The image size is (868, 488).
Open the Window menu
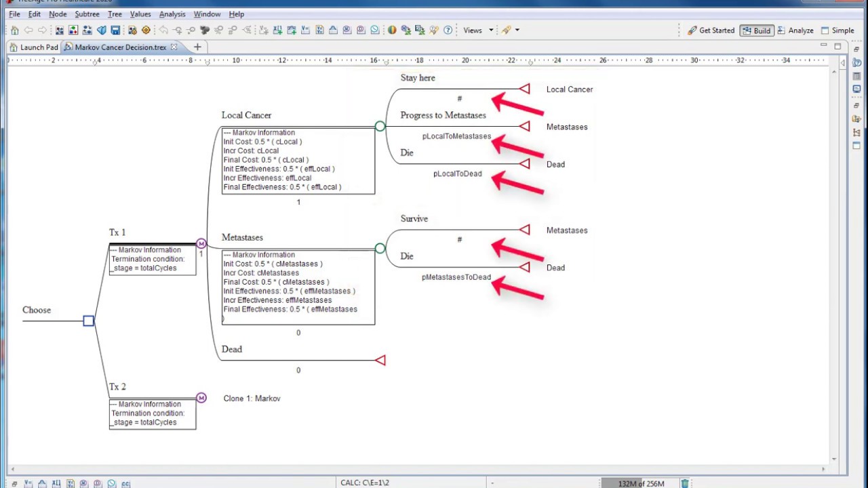point(207,14)
